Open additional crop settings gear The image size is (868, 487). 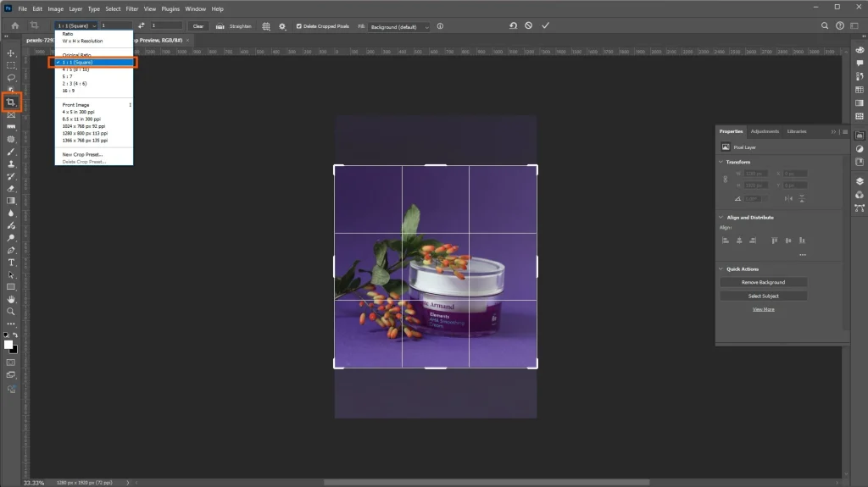pos(282,26)
